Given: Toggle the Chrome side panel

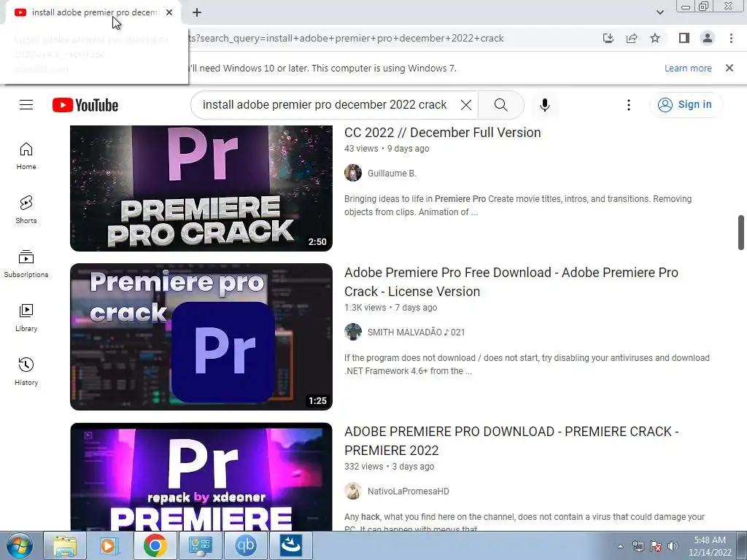Looking at the screenshot, I should tap(684, 38).
